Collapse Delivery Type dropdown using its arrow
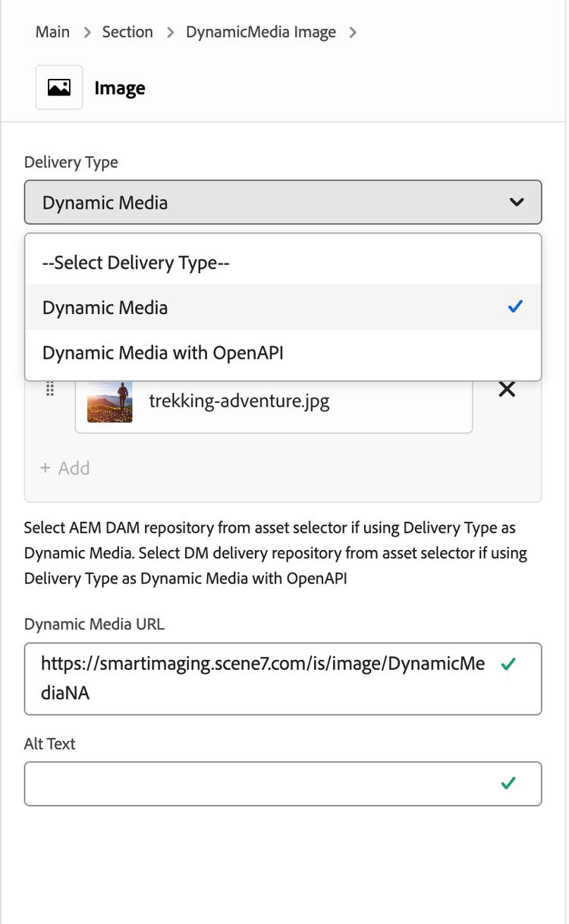 (516, 203)
